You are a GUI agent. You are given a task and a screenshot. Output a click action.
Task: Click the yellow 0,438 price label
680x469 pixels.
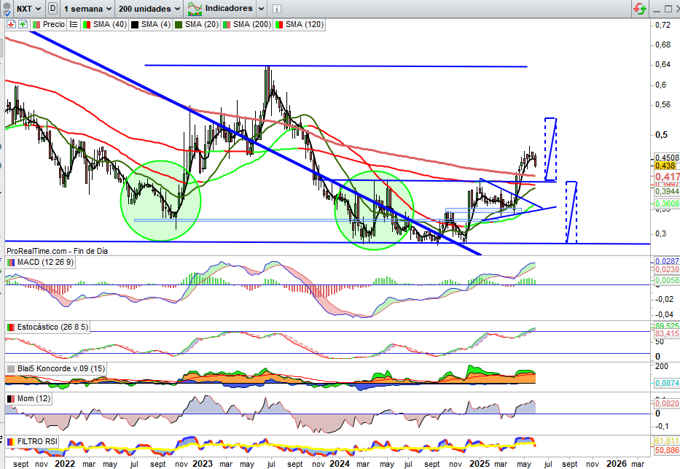[665, 166]
